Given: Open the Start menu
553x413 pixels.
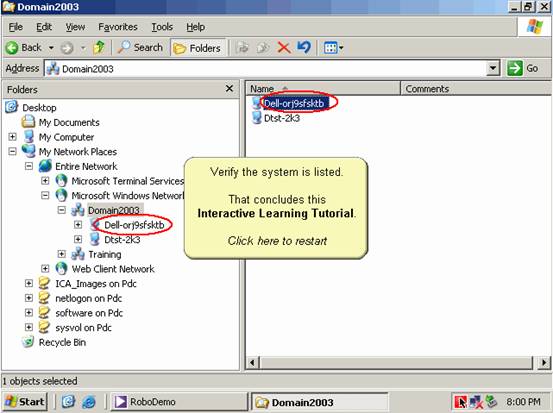Looking at the screenshot, I should coord(25,402).
